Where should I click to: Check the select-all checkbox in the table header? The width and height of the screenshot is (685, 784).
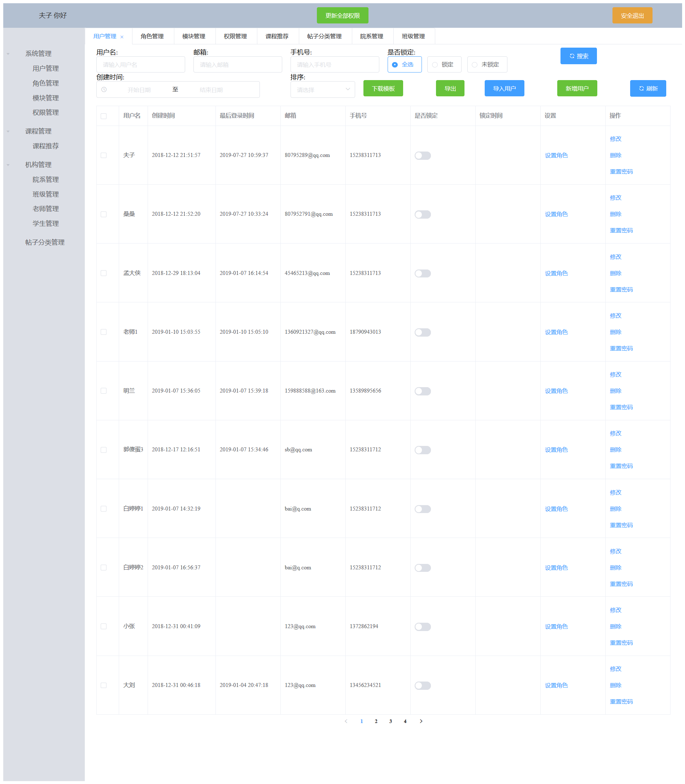click(x=104, y=116)
